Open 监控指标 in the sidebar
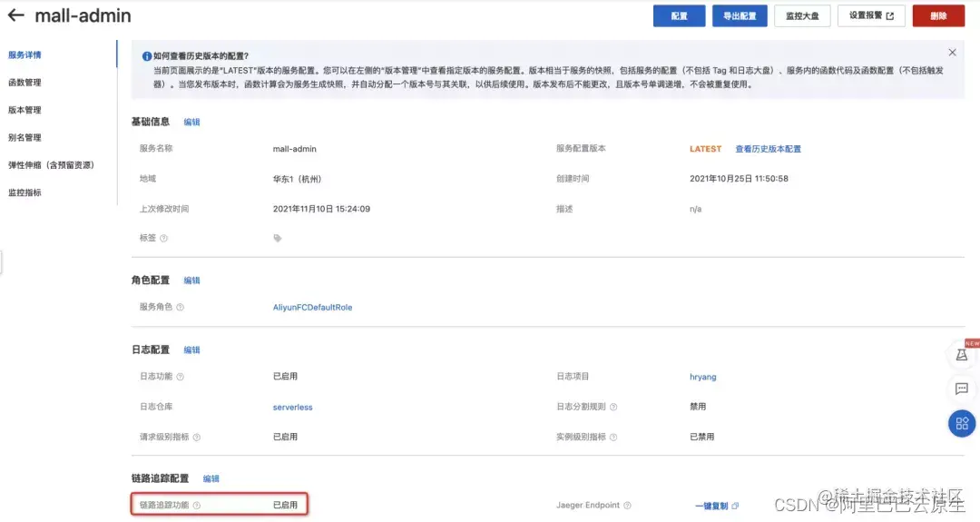This screenshot has height=522, width=980. (x=25, y=192)
